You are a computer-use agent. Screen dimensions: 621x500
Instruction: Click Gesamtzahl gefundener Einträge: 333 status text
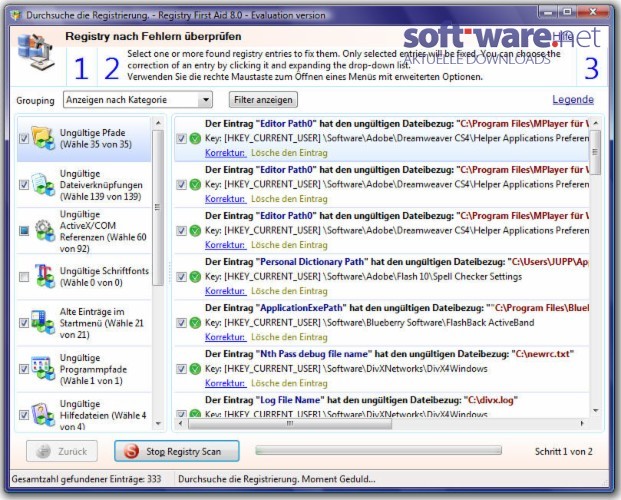tap(86, 479)
